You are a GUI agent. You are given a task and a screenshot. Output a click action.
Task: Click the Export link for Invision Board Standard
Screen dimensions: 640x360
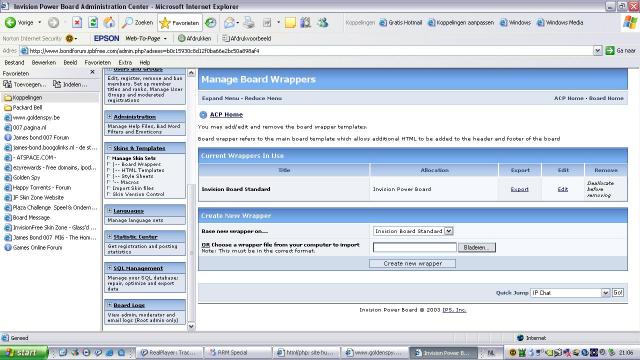point(520,189)
